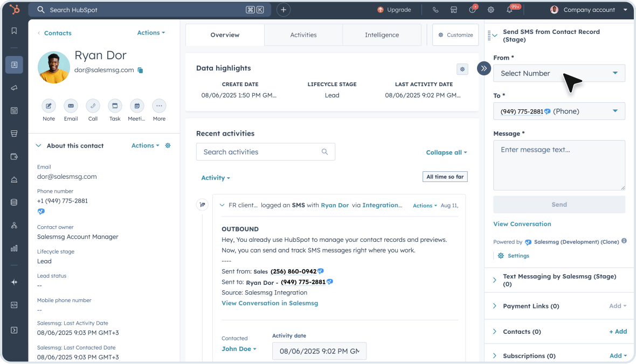Screen dimensions: 636x364
Task: Click the Search activities field
Action: (266, 152)
